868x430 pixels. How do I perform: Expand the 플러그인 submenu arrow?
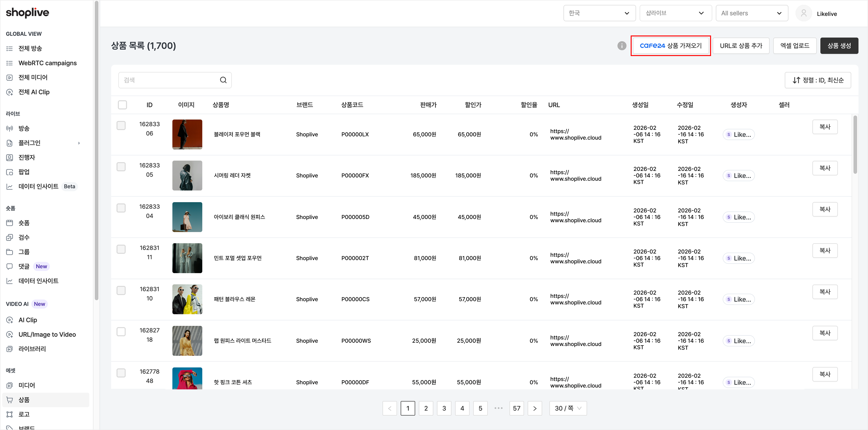(x=79, y=143)
